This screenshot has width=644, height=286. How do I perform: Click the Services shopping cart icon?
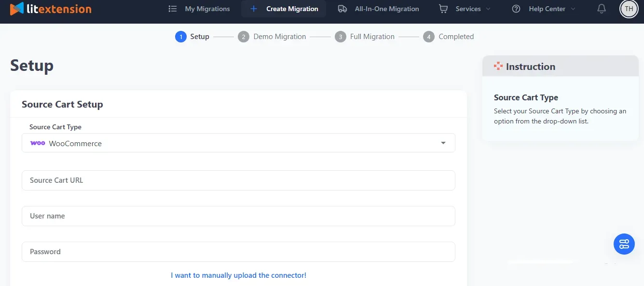tap(443, 9)
